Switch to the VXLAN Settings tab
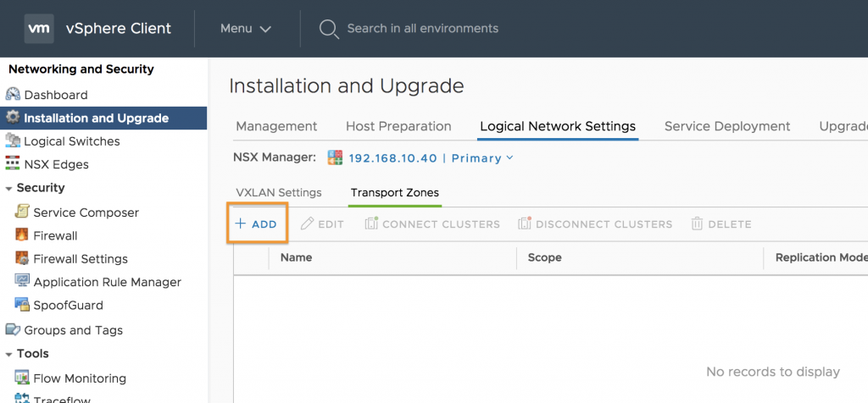The height and width of the screenshot is (403, 868). click(278, 193)
